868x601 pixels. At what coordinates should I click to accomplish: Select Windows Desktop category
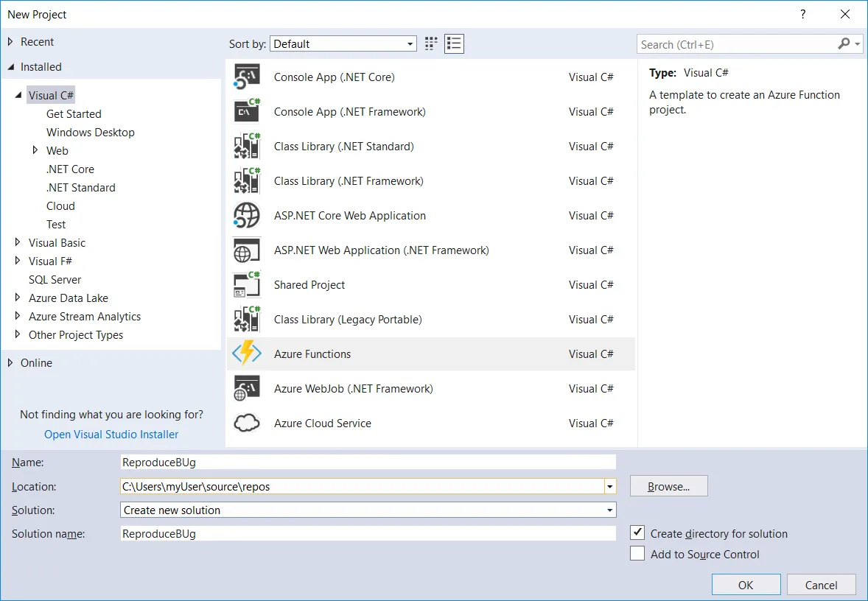90,133
